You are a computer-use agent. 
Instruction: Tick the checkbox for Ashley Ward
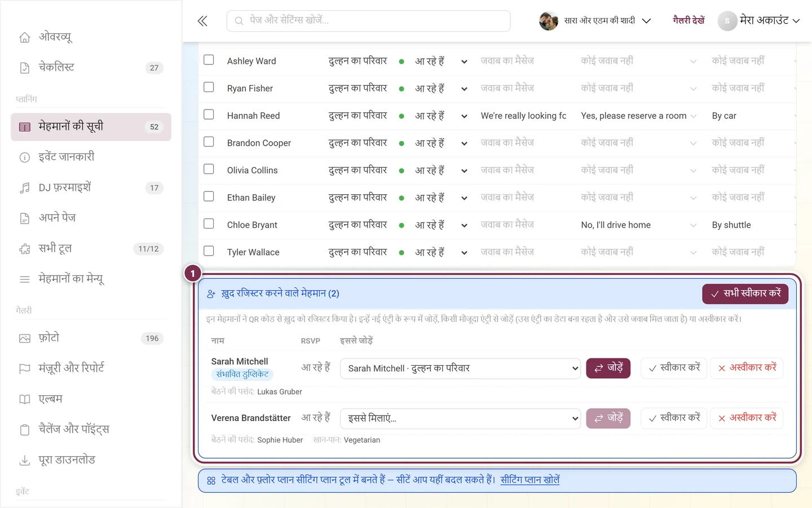pos(209,60)
